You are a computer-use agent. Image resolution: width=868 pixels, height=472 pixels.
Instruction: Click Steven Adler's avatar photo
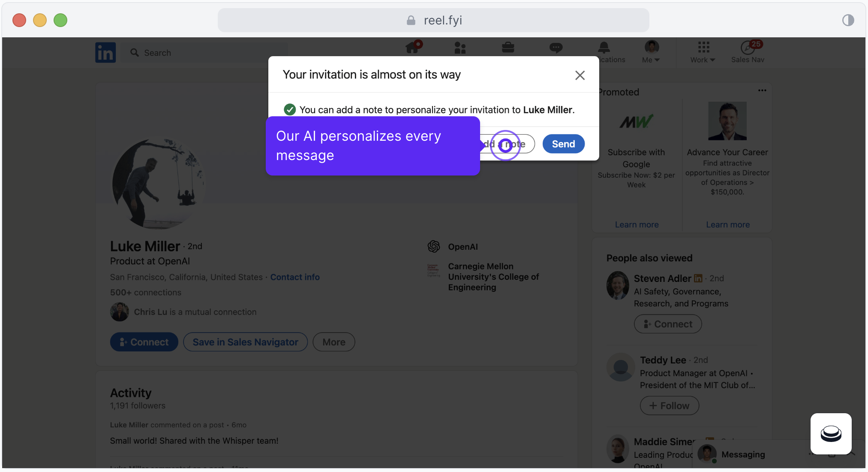[x=618, y=285]
